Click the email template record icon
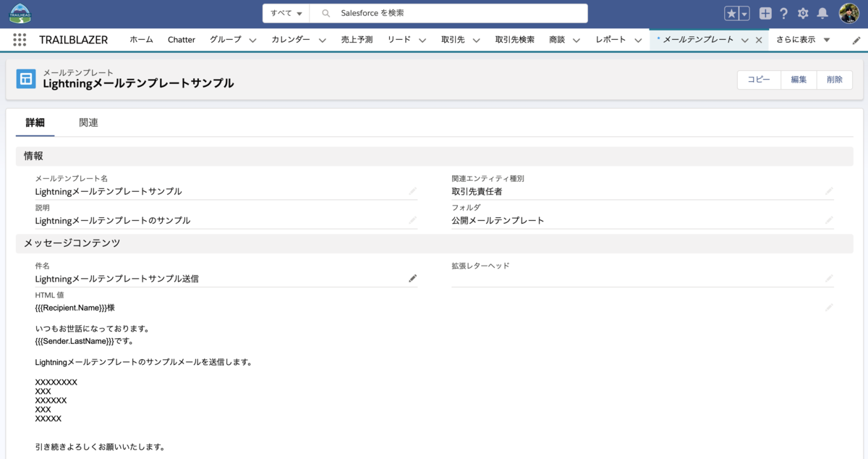The height and width of the screenshot is (459, 868). [x=26, y=78]
